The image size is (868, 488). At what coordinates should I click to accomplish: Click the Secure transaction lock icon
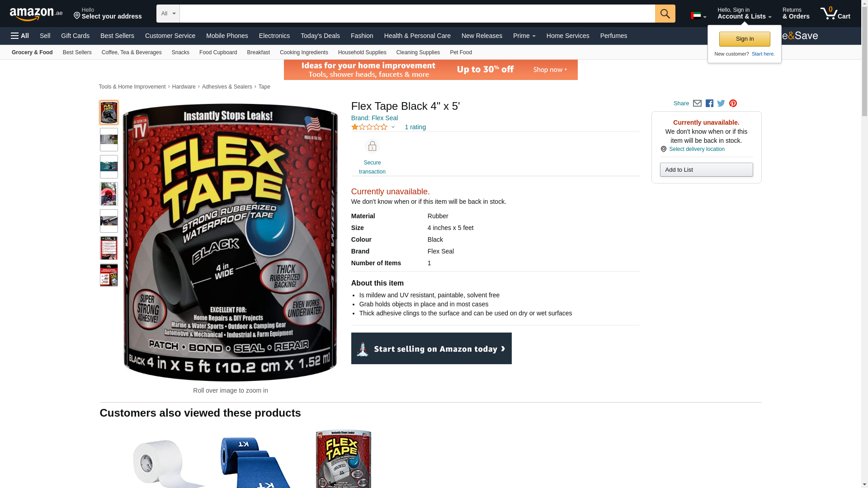click(372, 146)
